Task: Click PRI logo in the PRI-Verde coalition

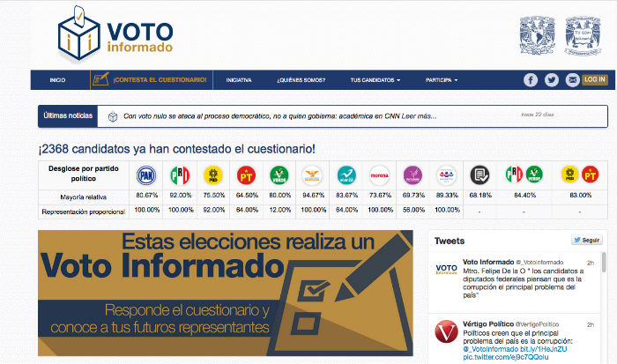Action: click(x=514, y=175)
